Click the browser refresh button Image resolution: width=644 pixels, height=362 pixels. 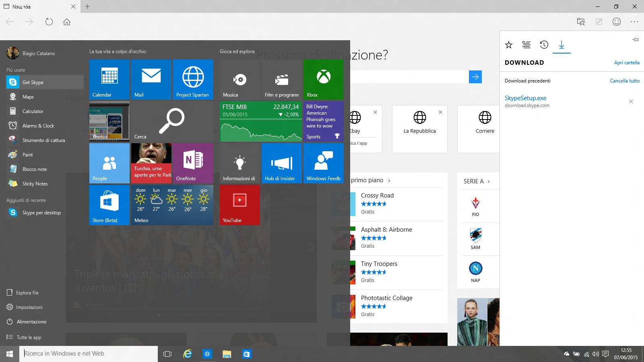tap(49, 22)
